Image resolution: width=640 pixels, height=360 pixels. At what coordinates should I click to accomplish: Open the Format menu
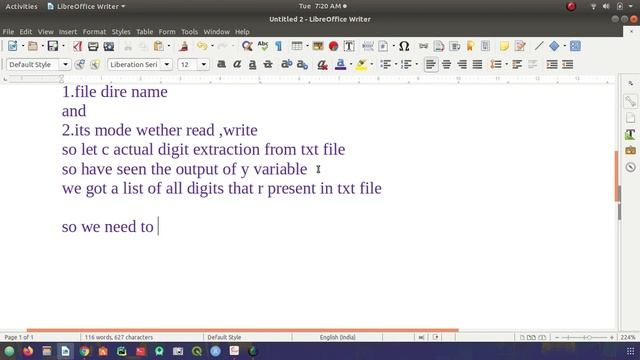(x=94, y=32)
